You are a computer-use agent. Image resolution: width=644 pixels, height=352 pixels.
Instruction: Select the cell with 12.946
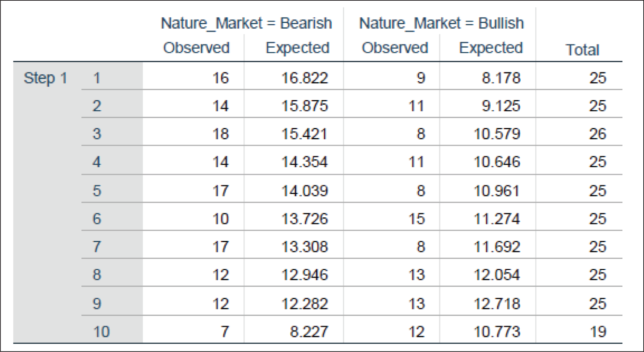(x=305, y=275)
